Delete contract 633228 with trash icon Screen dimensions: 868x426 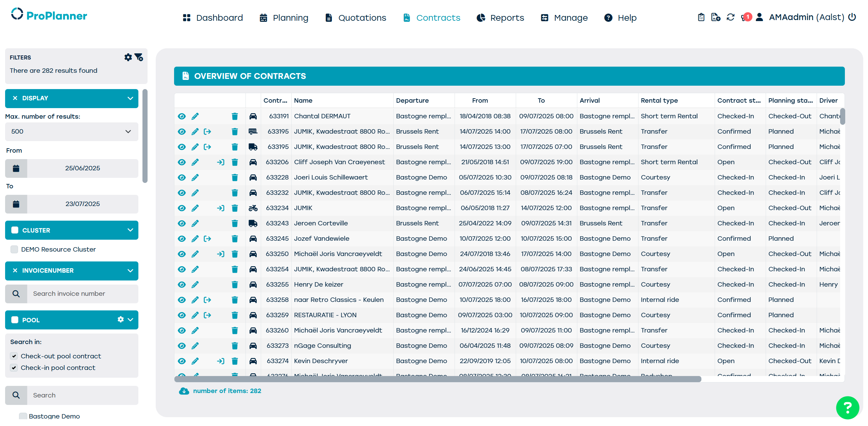235,177
